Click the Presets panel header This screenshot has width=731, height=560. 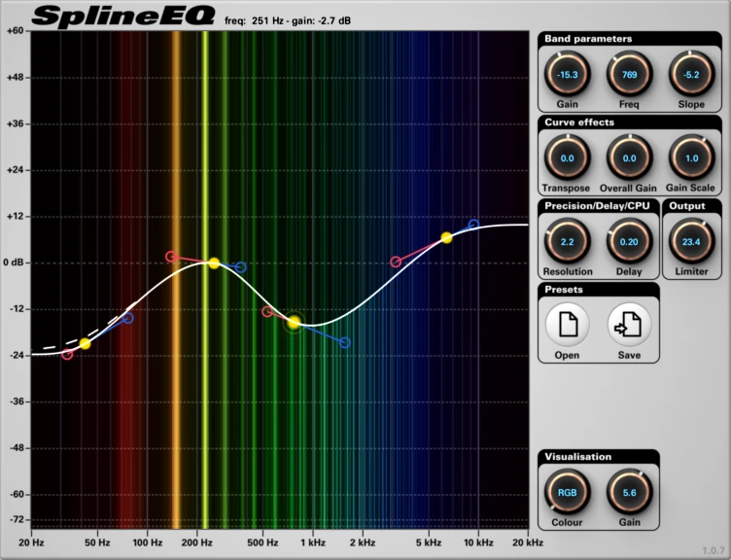[599, 289]
